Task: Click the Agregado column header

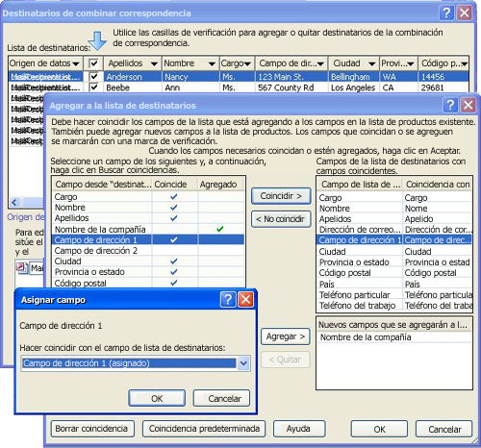Action: coord(221,185)
